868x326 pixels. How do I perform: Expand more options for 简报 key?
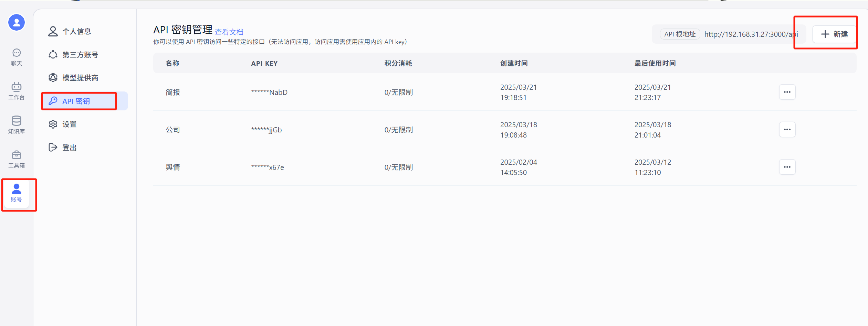pyautogui.click(x=787, y=92)
